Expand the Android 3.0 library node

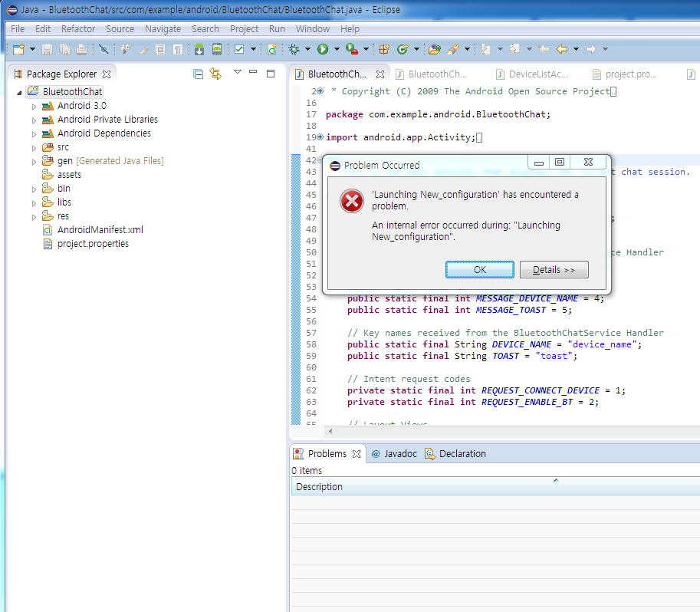point(34,107)
